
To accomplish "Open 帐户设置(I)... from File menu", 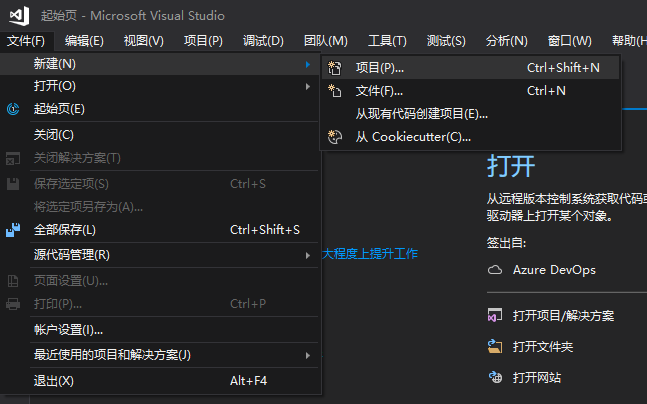I will point(160,330).
